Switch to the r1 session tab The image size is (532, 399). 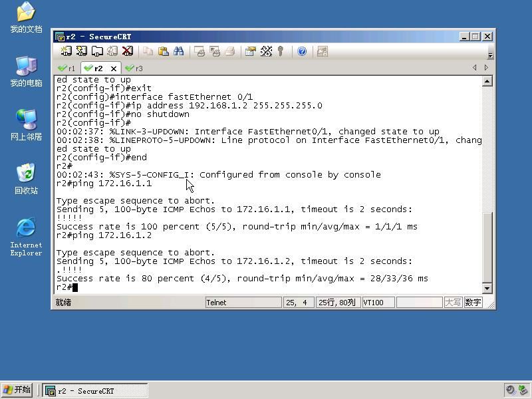tap(67, 68)
